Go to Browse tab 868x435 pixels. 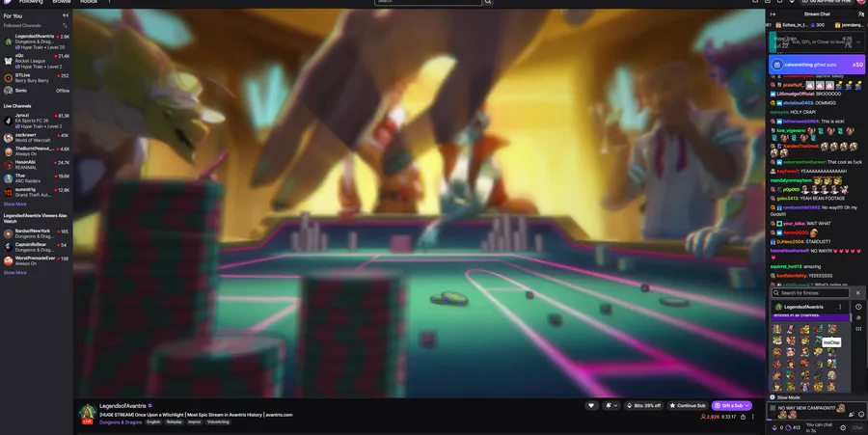(62, 2)
